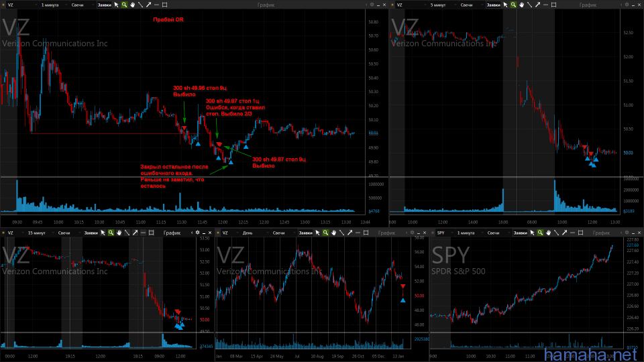Open settings gear of 5 минут chart
The height and width of the screenshot is (362, 644).
click(627, 5)
